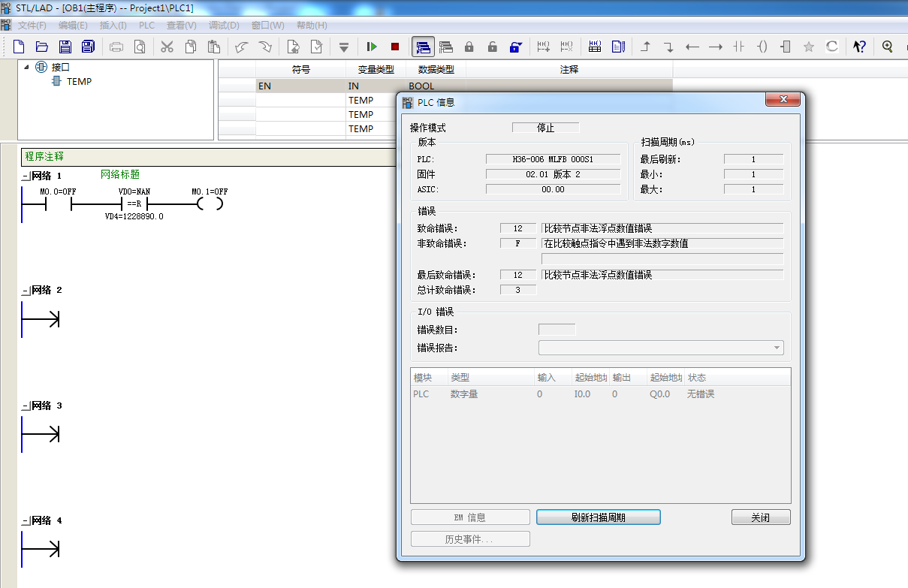Select the M0.1 coil in network 1

tap(210, 204)
